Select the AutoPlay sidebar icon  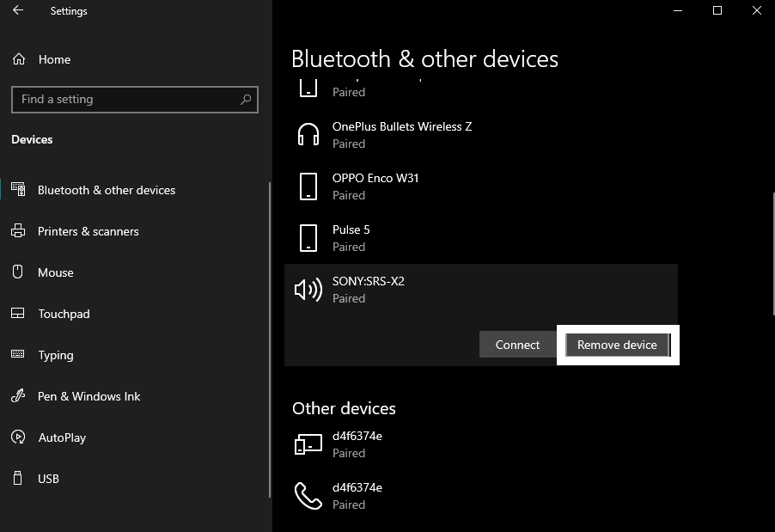(x=18, y=437)
